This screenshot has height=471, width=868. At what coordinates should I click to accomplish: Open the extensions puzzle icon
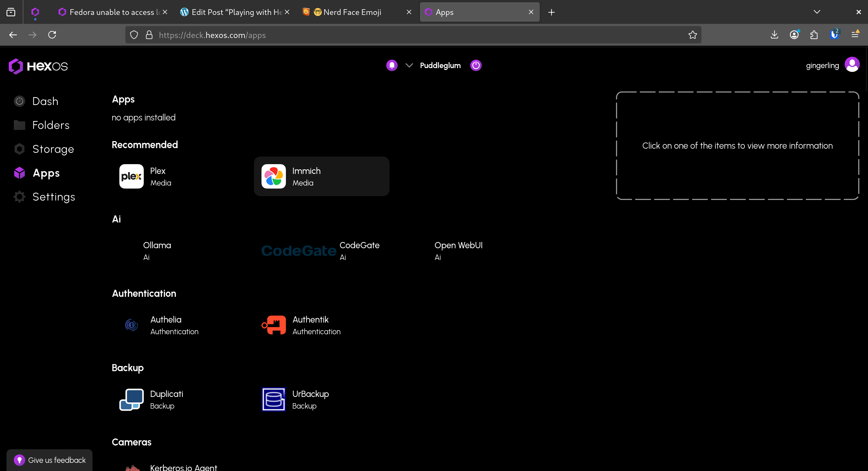(x=814, y=35)
